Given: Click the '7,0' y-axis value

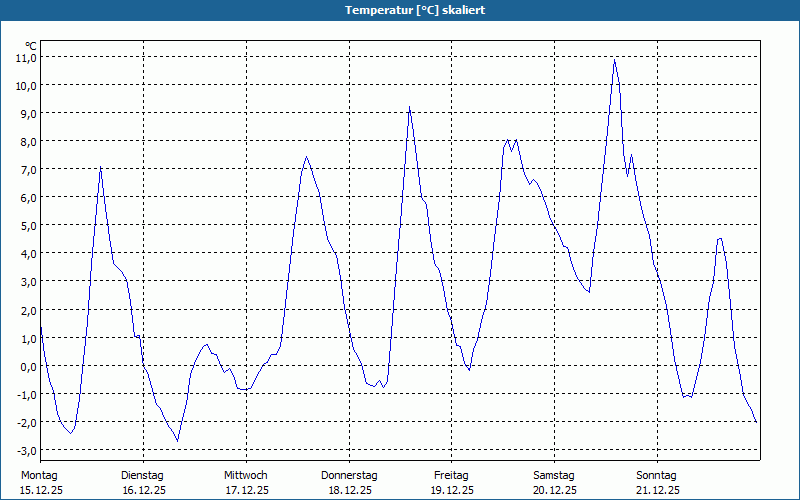Looking at the screenshot, I should pos(29,170).
